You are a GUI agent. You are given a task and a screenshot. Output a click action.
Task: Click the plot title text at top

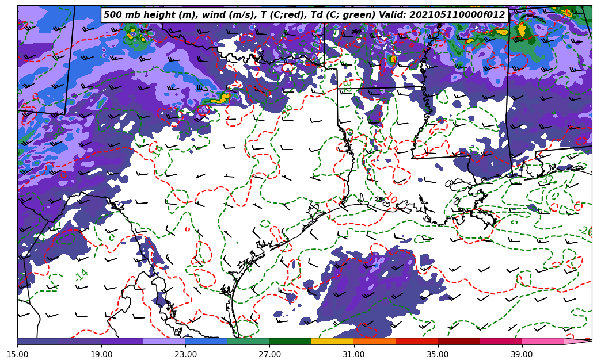pos(304,15)
